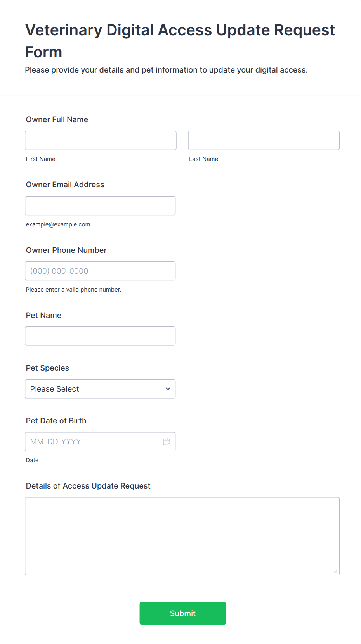The image size is (361, 644).
Task: Click the First Name input field
Action: click(101, 140)
